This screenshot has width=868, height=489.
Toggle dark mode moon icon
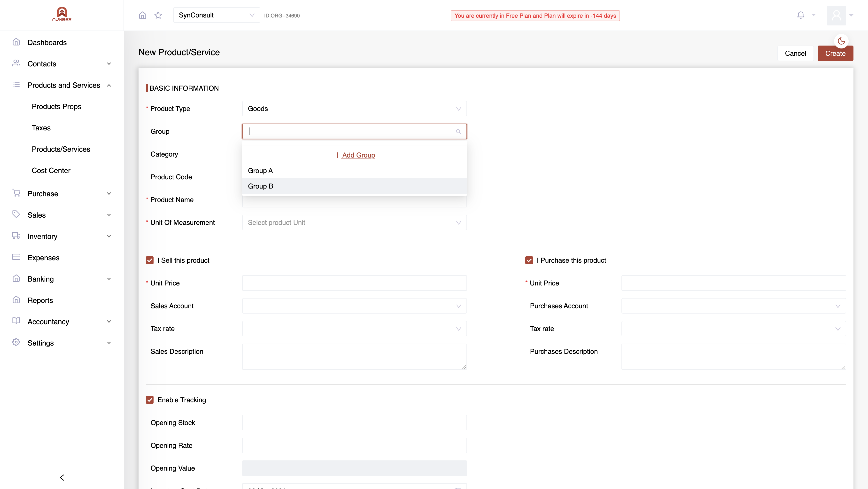[841, 41]
